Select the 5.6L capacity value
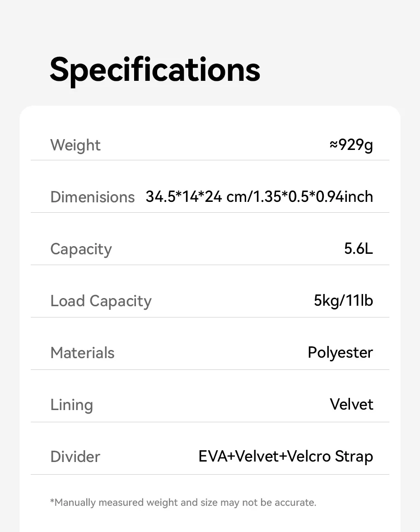This screenshot has height=532, width=420. pyautogui.click(x=359, y=249)
